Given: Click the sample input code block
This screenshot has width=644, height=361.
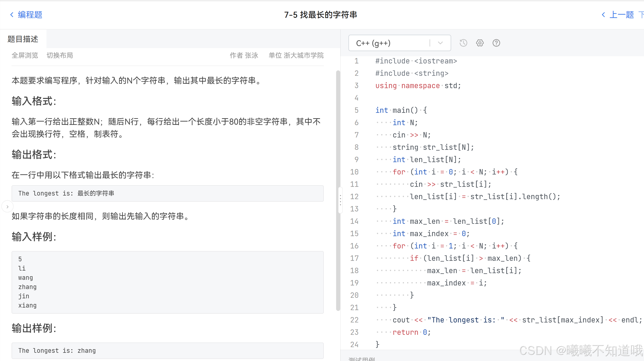Looking at the screenshot, I should tap(167, 282).
